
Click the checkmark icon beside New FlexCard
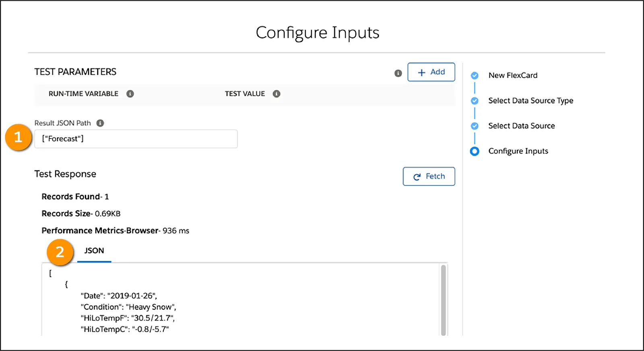(x=475, y=75)
